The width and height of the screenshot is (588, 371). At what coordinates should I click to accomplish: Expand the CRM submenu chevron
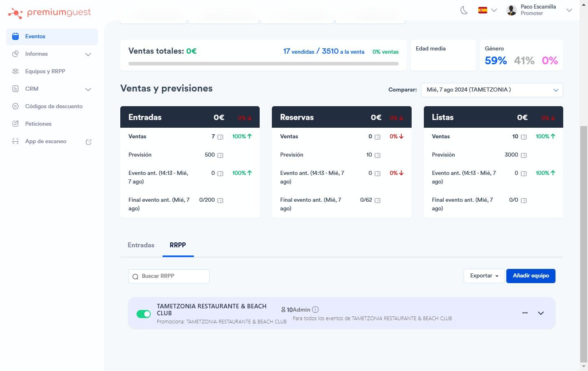(88, 89)
